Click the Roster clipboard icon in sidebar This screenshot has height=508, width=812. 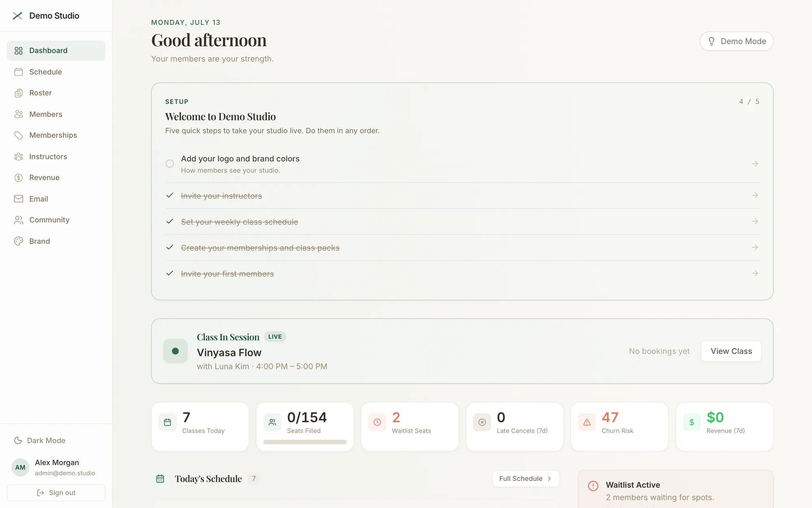pos(19,93)
